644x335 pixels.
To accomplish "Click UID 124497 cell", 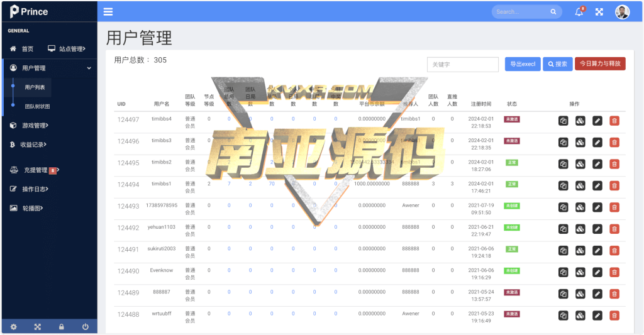I will (x=128, y=119).
